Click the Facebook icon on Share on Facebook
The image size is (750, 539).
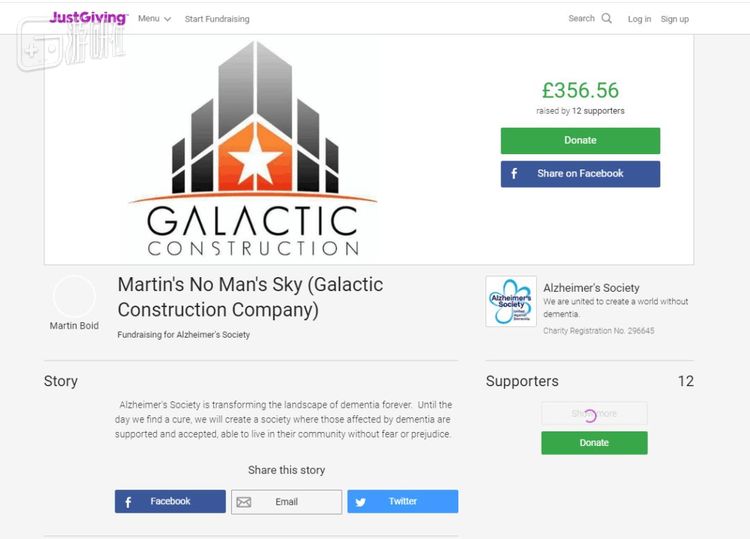coord(515,174)
